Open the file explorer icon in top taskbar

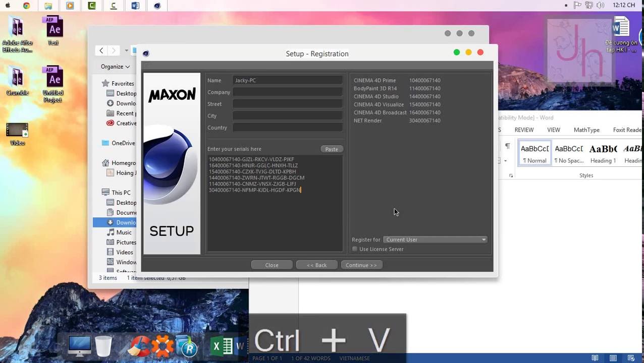[48, 6]
